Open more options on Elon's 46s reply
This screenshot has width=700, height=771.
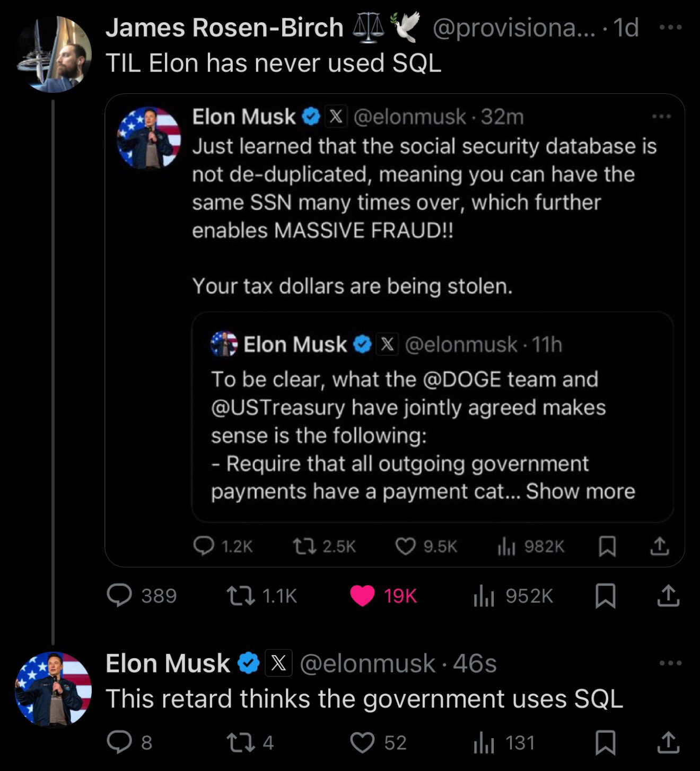point(670,663)
